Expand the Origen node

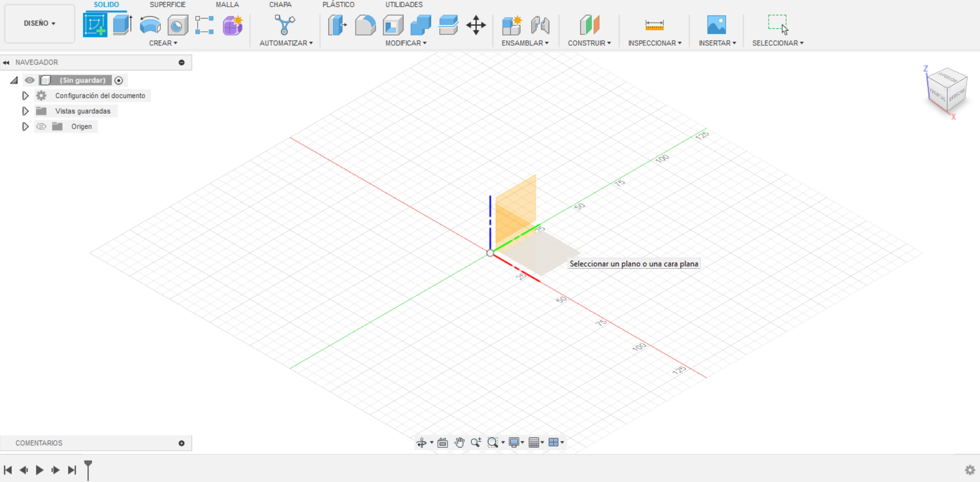point(25,126)
